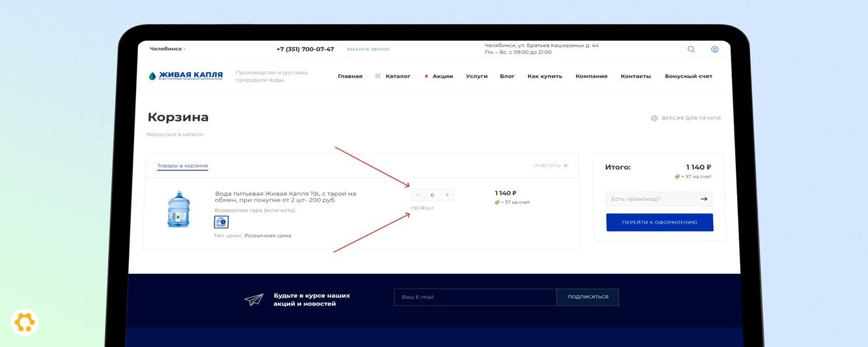Clear cart with the X icon
Viewport: 868px width, 347px height.
565,166
